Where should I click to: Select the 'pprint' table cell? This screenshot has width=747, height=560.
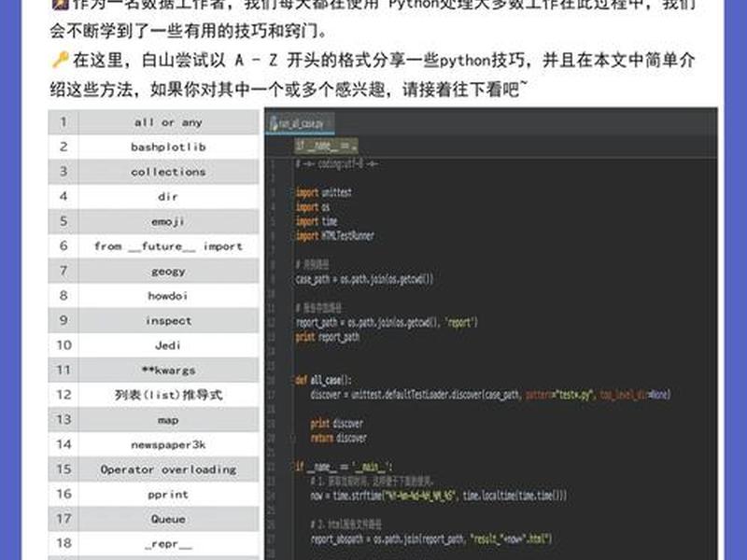(169, 494)
